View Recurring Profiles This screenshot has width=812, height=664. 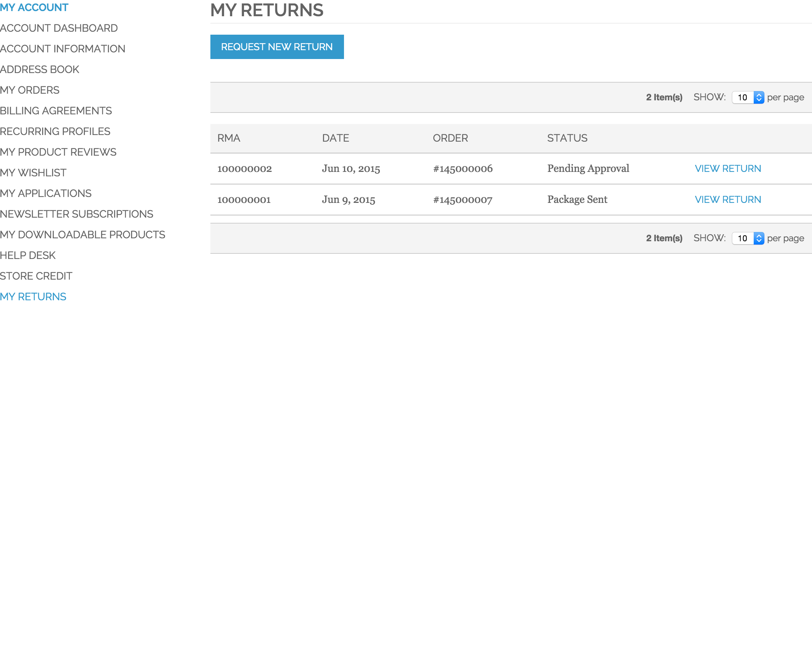click(55, 131)
